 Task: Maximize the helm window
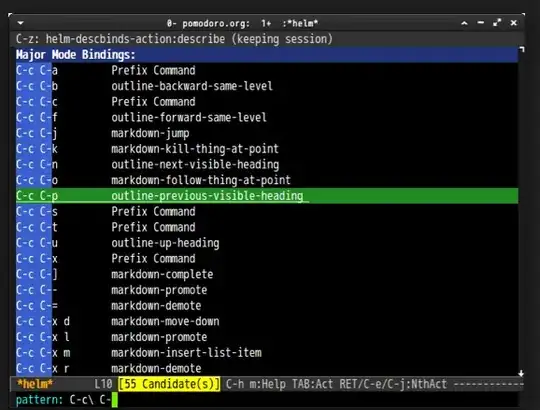[497, 23]
